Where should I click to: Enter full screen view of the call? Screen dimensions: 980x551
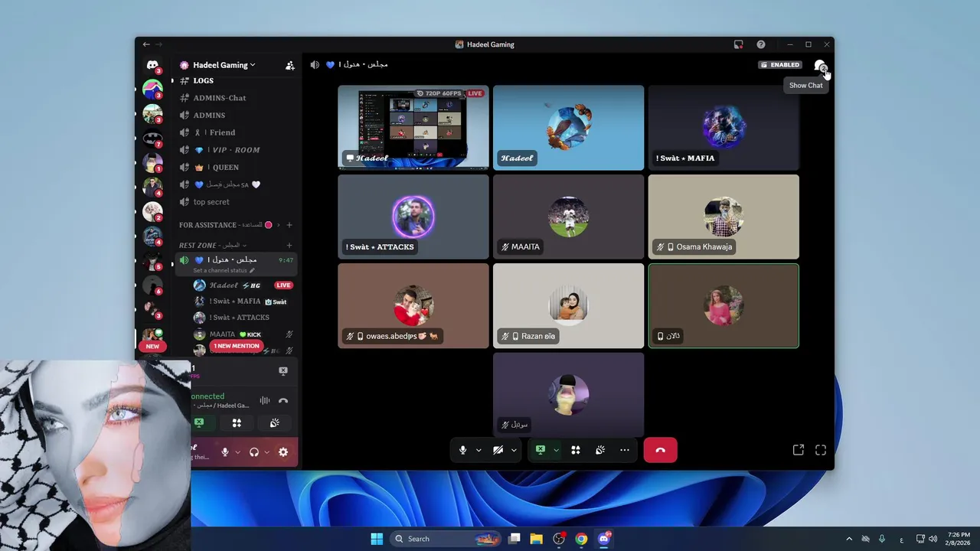pyautogui.click(x=821, y=450)
